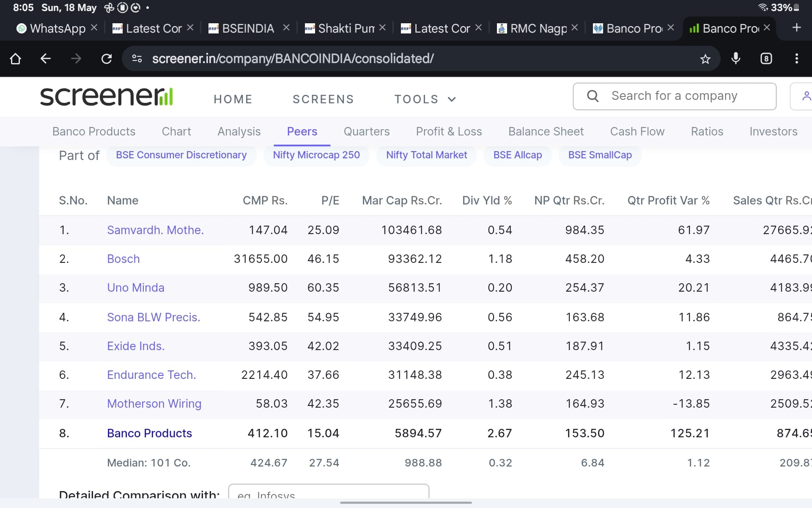
Task: Jump to the Investors section
Action: [x=774, y=132]
